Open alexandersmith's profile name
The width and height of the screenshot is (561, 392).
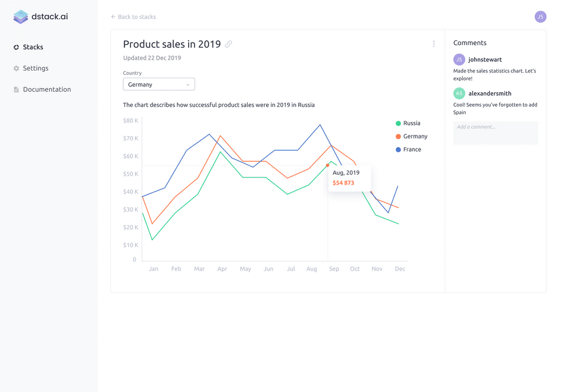click(490, 93)
